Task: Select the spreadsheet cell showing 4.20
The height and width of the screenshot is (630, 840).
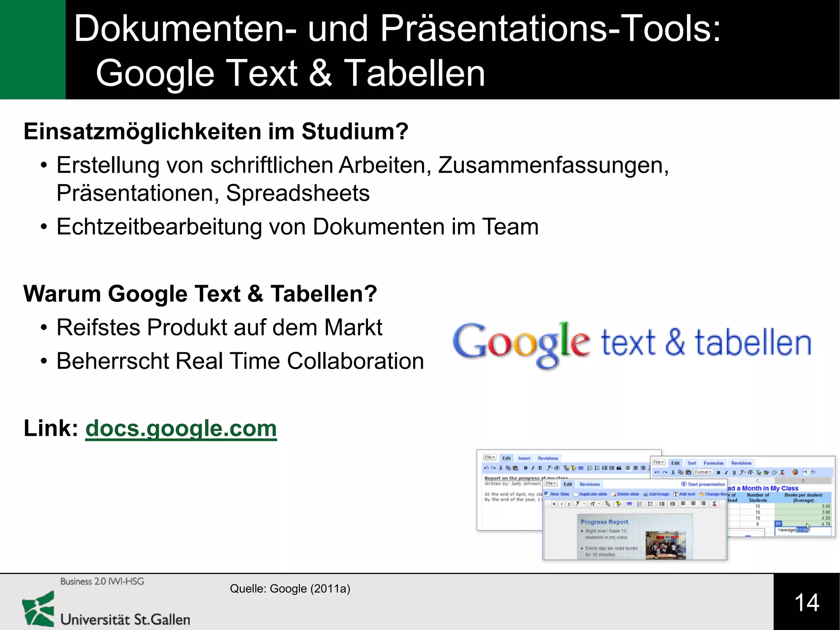Action: point(803,518)
